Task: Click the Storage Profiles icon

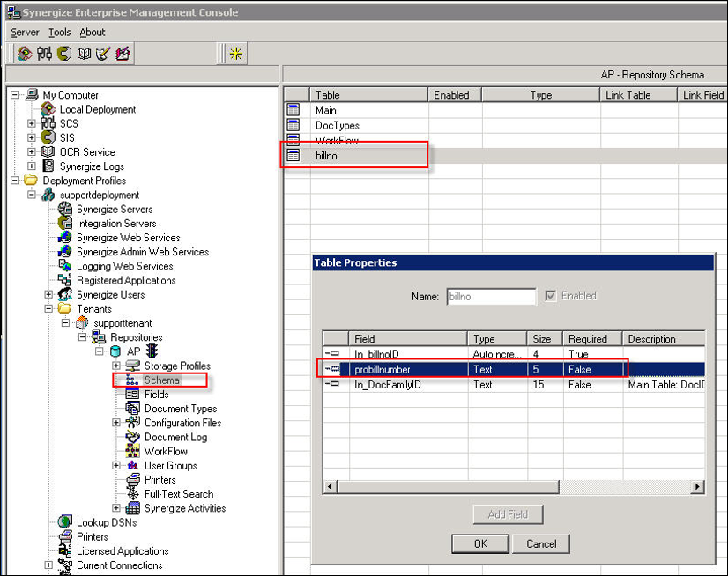Action: click(x=133, y=366)
